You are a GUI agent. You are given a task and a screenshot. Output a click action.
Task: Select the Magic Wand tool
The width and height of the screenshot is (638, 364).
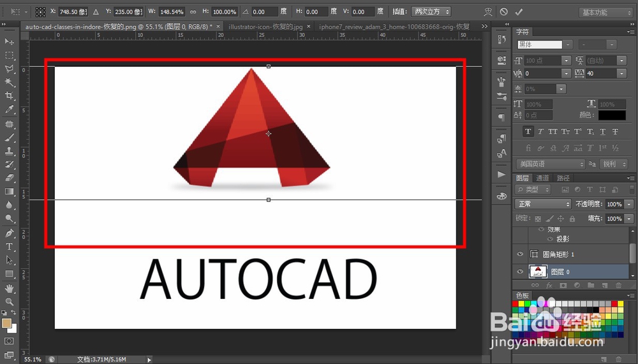point(9,82)
